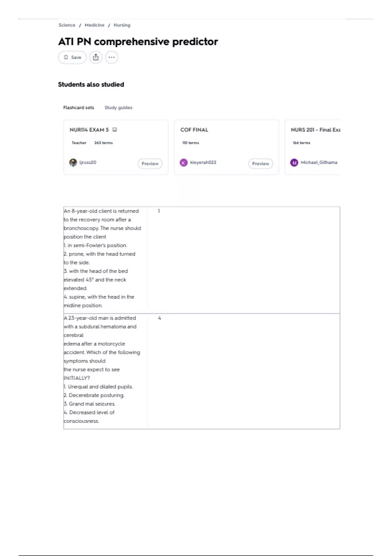Switch to the Flashcard sets tab
The width and height of the screenshot is (392, 556).
[x=78, y=108]
